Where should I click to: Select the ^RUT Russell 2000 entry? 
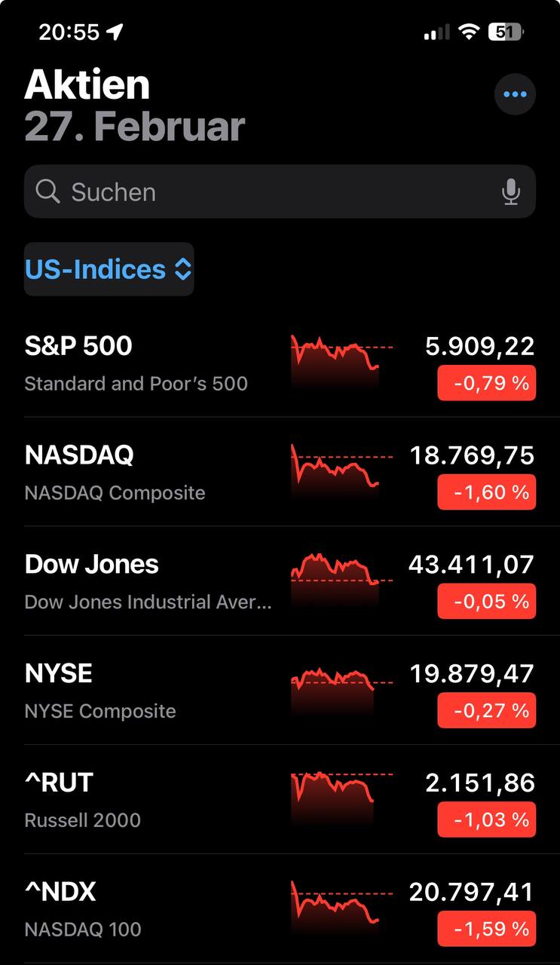coord(151,799)
